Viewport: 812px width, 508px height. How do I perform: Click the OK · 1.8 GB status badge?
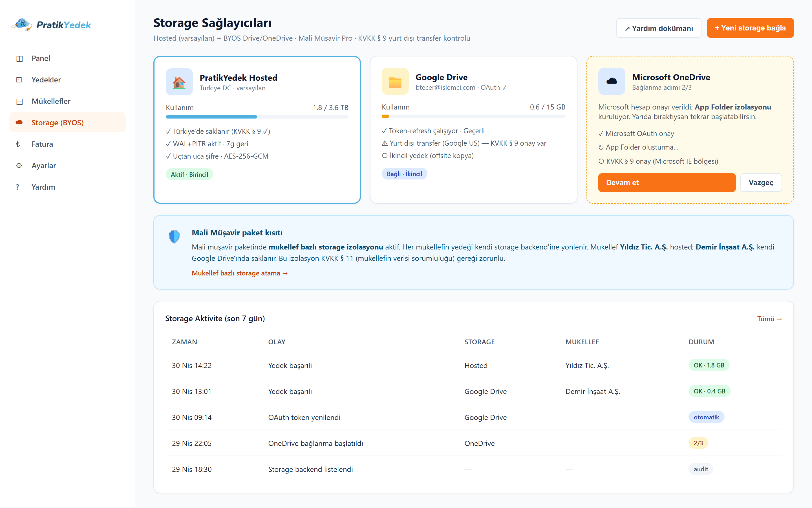709,365
